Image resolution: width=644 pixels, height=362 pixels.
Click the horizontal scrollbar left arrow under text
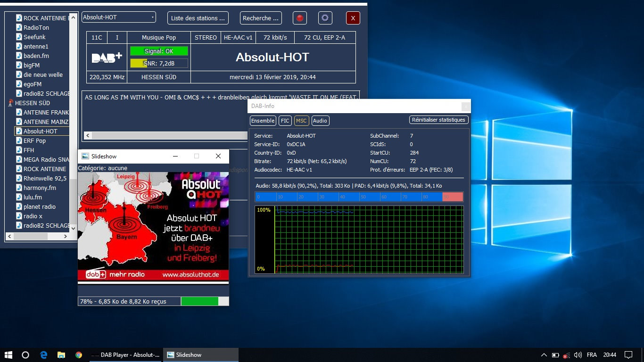point(87,136)
